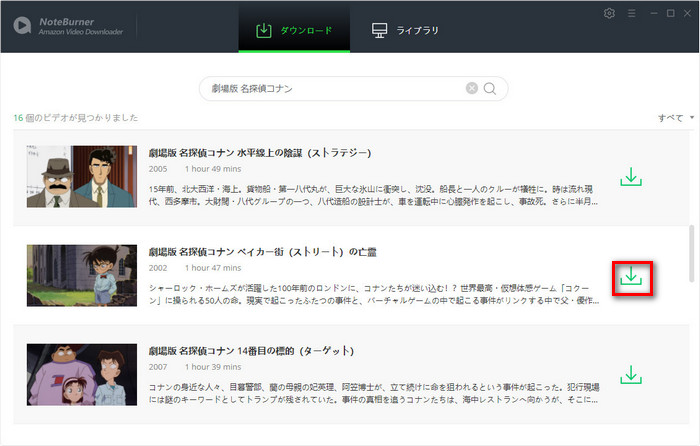Click the results list vertical scrollbar
700x446 pixels.
coord(692,254)
